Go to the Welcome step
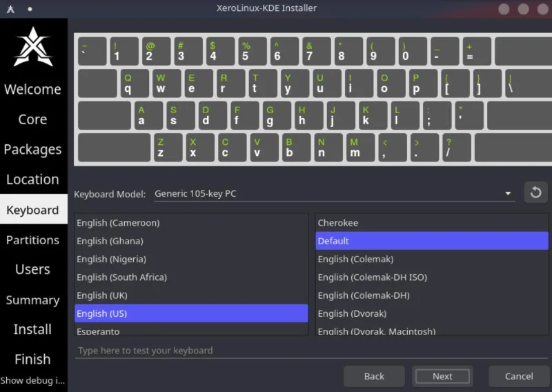This screenshot has width=552, height=392. click(x=32, y=89)
